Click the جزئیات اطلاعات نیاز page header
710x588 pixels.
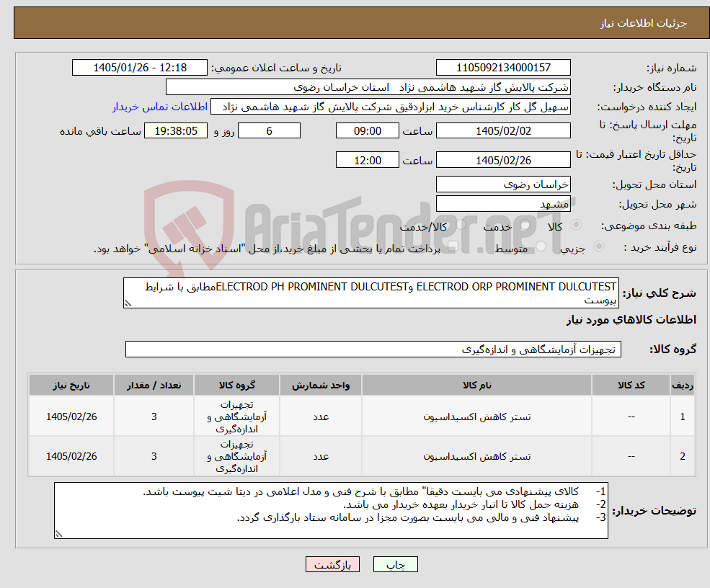click(644, 24)
